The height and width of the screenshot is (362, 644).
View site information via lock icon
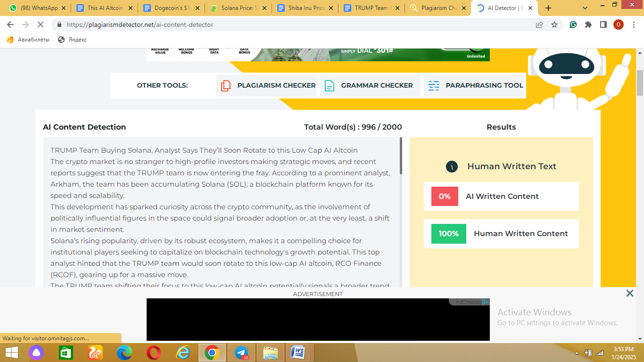tap(59, 25)
